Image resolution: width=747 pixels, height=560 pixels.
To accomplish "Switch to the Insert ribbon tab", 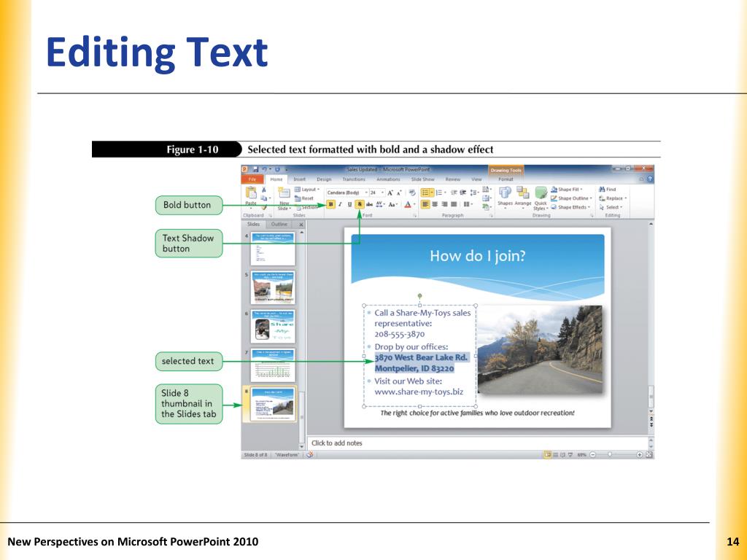I will point(300,179).
